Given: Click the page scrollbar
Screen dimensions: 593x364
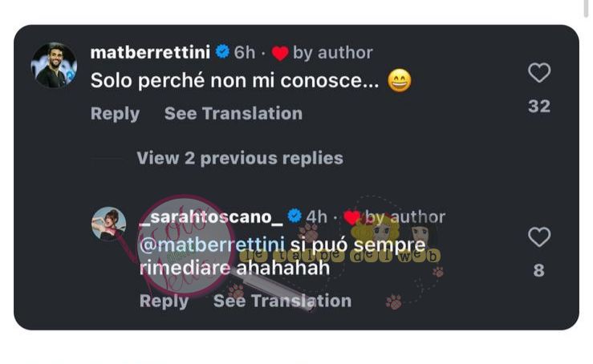Looking at the screenshot, I should click(587, 8).
